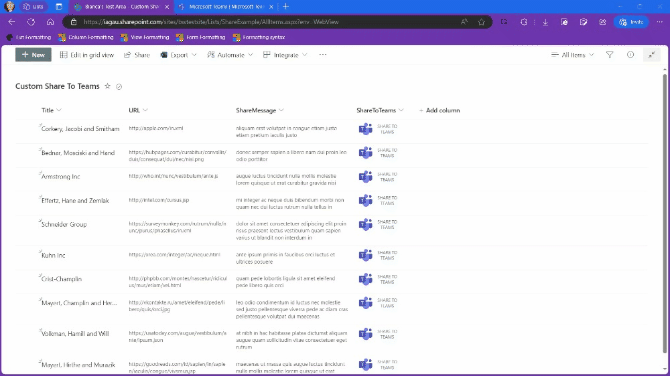The width and height of the screenshot is (670, 376).
Task: Click the Share command button
Action: coord(137,55)
